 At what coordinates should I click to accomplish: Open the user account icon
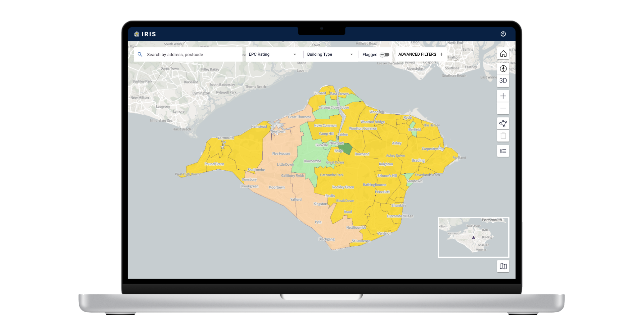click(503, 34)
